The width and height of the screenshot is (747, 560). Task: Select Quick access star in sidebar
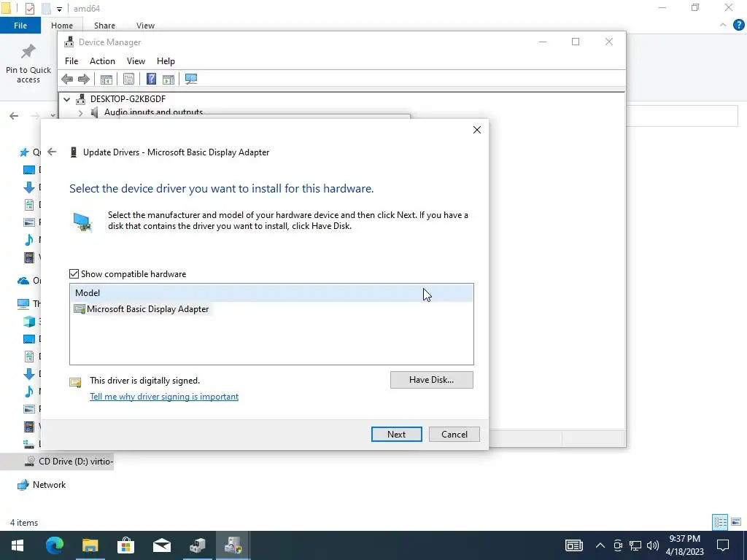click(24, 152)
